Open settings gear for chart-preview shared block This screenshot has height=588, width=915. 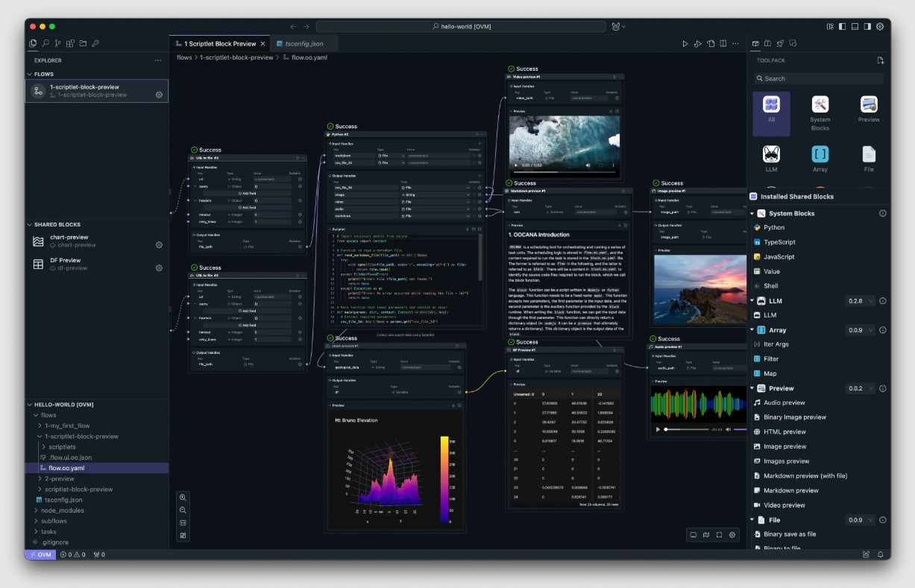click(x=159, y=244)
